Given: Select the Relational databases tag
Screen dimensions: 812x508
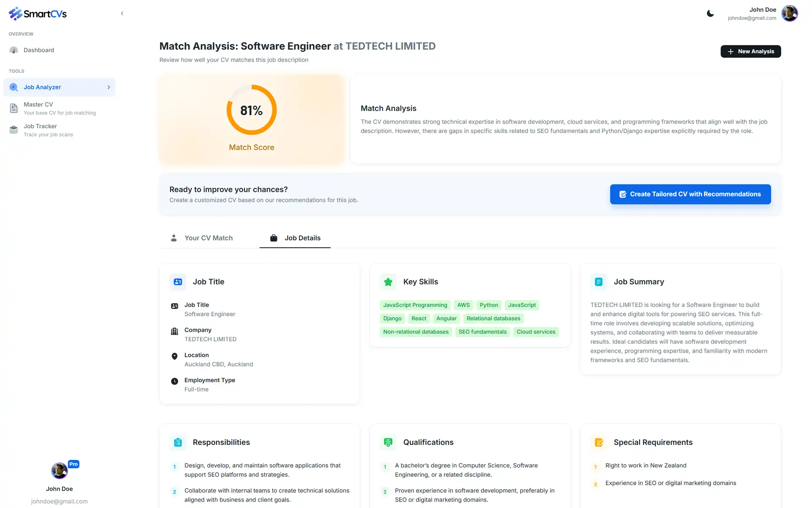Looking at the screenshot, I should pos(494,319).
